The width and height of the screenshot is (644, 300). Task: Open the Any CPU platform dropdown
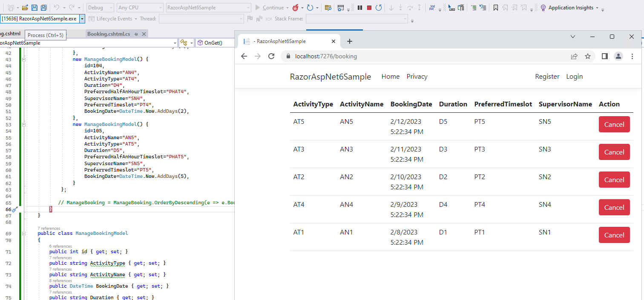pyautogui.click(x=140, y=8)
